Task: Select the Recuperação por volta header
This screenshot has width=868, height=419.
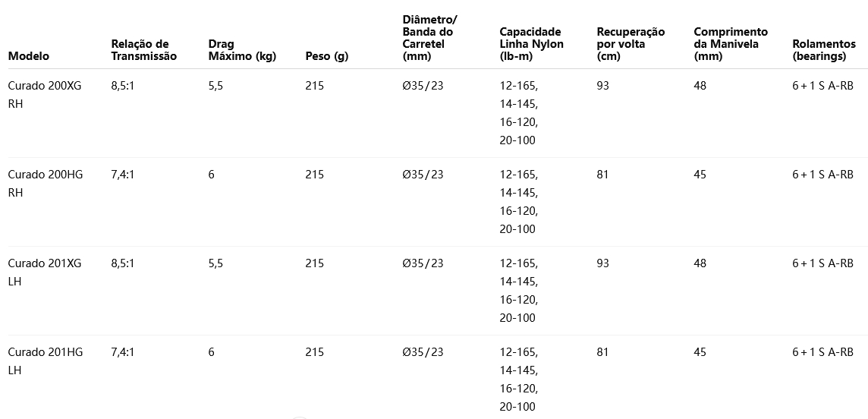Action: [631, 44]
